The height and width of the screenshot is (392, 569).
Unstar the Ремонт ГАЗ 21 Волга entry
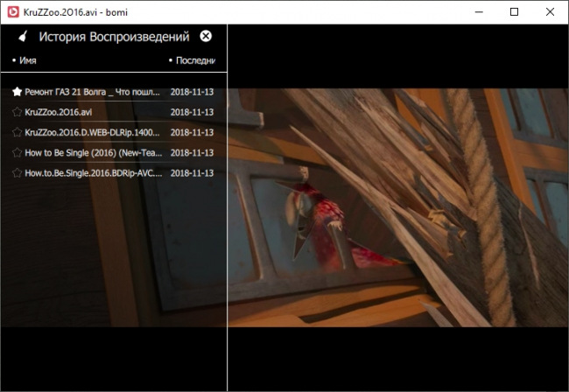pyautogui.click(x=17, y=92)
